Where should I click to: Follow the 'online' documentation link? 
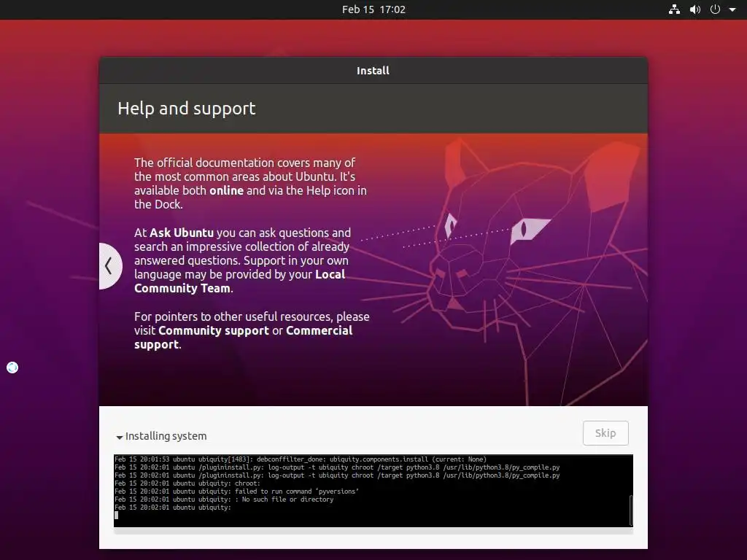point(227,190)
